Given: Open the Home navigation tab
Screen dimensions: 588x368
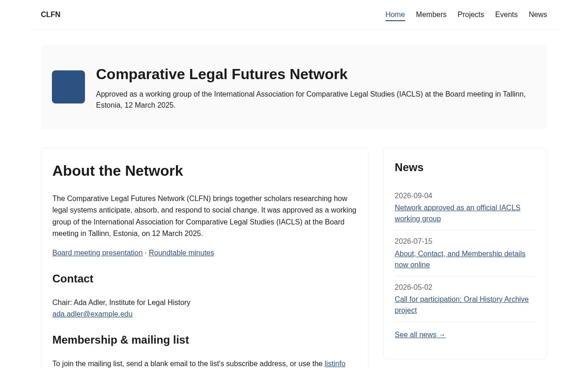Looking at the screenshot, I should click(395, 15).
